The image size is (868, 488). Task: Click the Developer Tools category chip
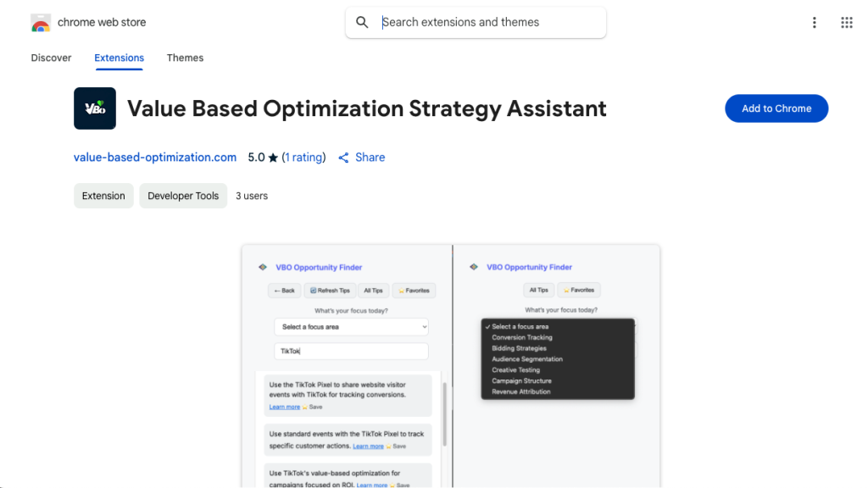(x=183, y=196)
